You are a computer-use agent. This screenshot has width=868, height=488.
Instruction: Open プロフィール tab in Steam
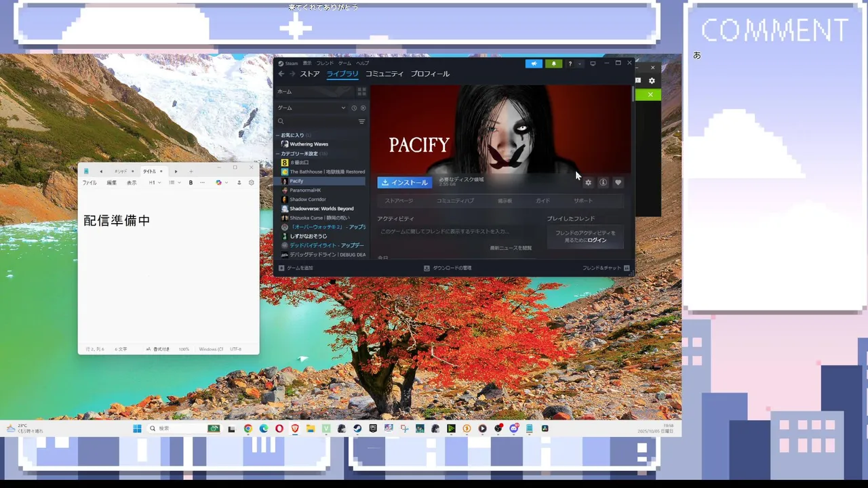point(430,74)
